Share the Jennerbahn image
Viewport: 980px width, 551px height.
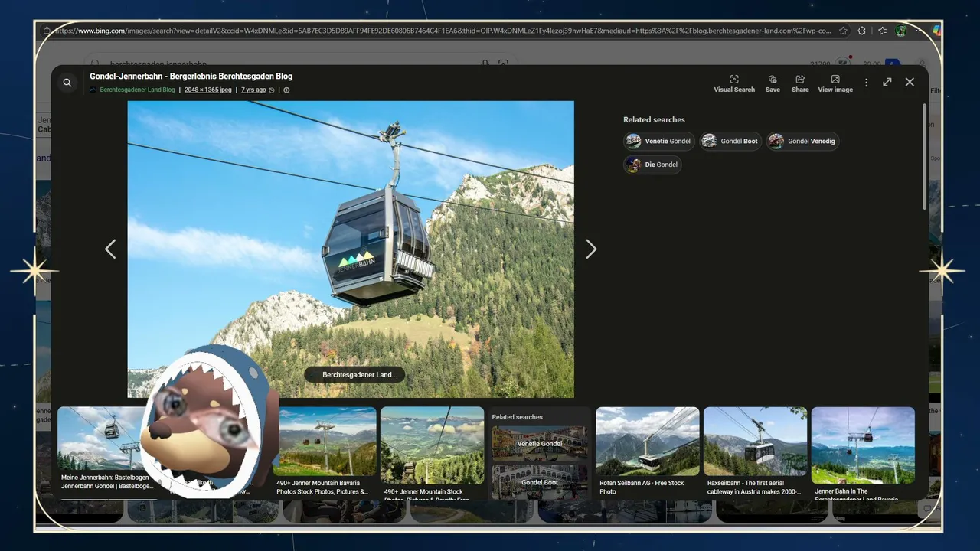click(x=800, y=83)
